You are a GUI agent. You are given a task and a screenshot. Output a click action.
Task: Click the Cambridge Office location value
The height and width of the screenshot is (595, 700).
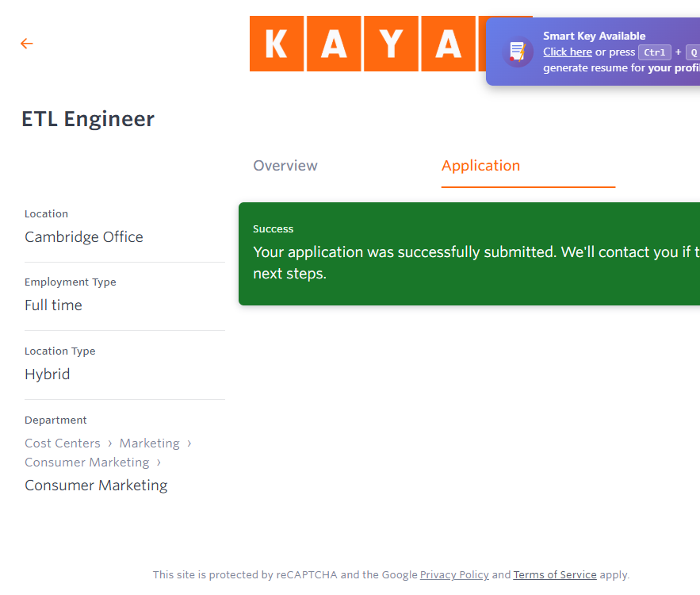[x=84, y=237]
